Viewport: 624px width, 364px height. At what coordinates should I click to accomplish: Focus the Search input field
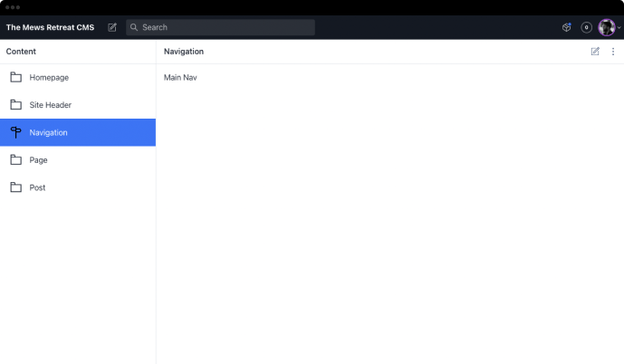[x=220, y=27]
